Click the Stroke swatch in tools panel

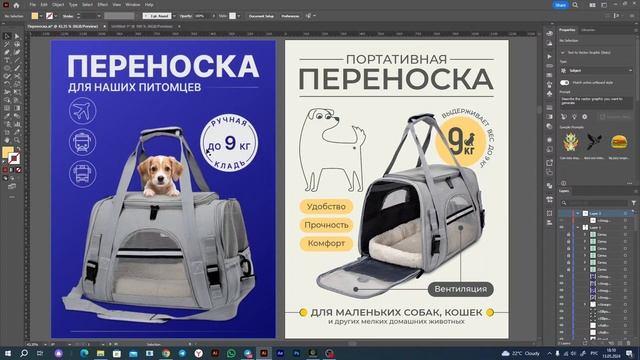[14, 158]
